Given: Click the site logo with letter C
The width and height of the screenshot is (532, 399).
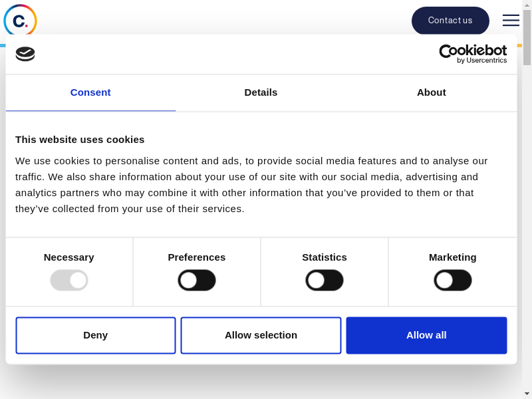Looking at the screenshot, I should pos(20,20).
